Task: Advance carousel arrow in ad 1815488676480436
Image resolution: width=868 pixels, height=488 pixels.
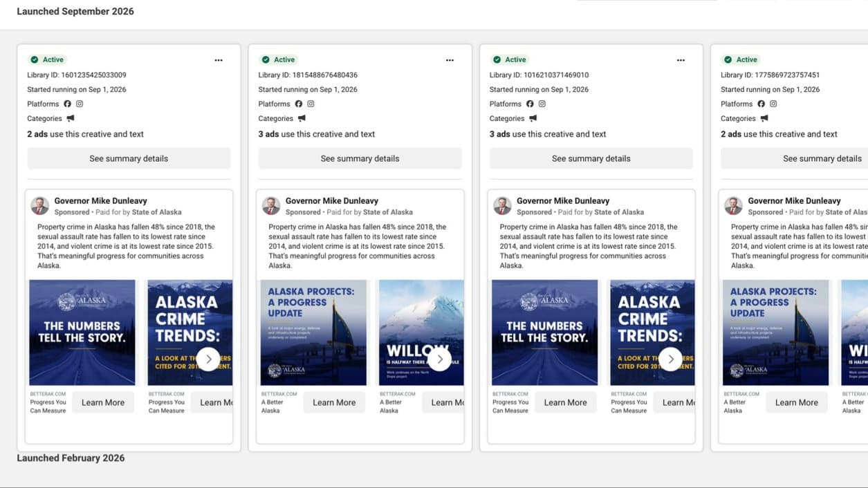Action: click(439, 359)
